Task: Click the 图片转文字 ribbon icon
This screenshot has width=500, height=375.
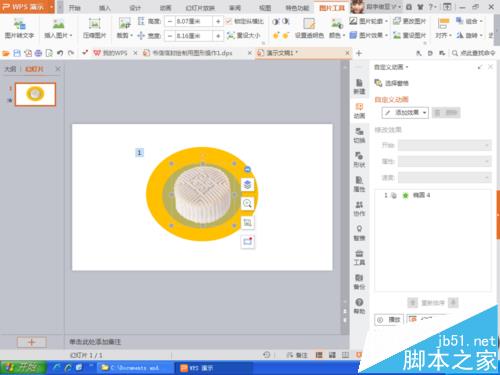Action: tap(19, 28)
